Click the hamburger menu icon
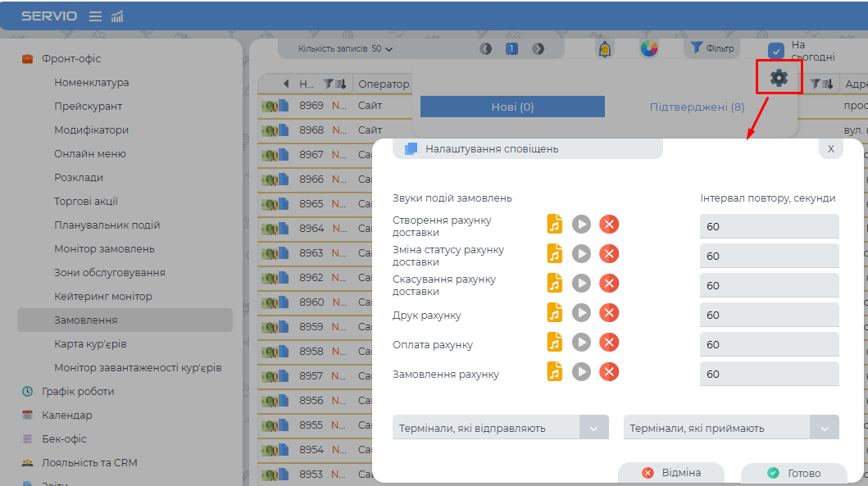The height and width of the screenshot is (486, 868). 95,16
